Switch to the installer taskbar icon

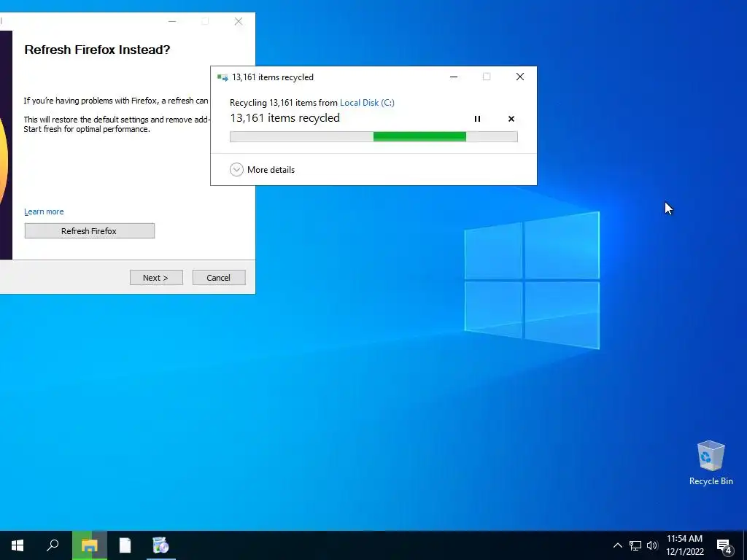[x=160, y=545]
